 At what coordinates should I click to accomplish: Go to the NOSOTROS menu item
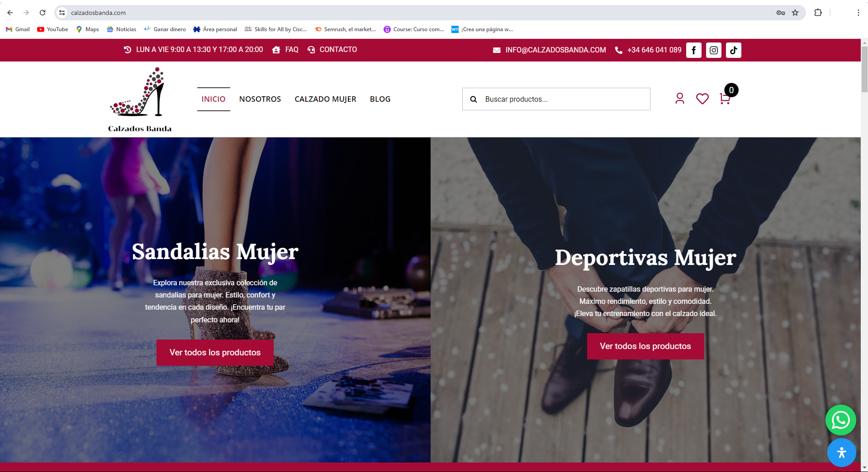(260, 99)
